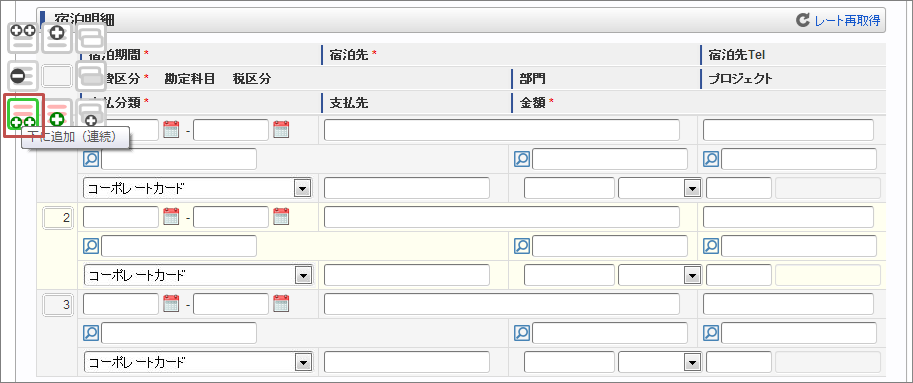Click the 部門 search icon in the first row
913x383 pixels.
point(522,159)
